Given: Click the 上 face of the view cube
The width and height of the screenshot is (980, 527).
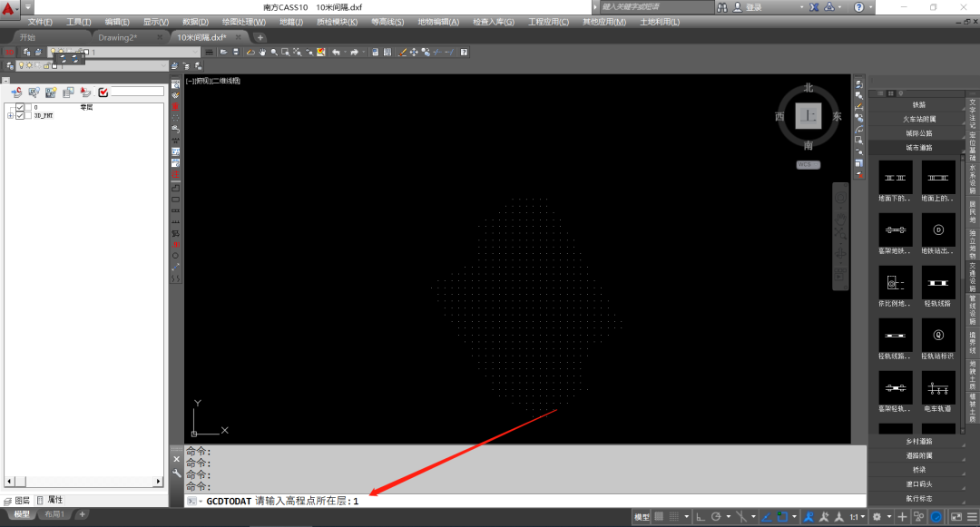Looking at the screenshot, I should [x=808, y=116].
